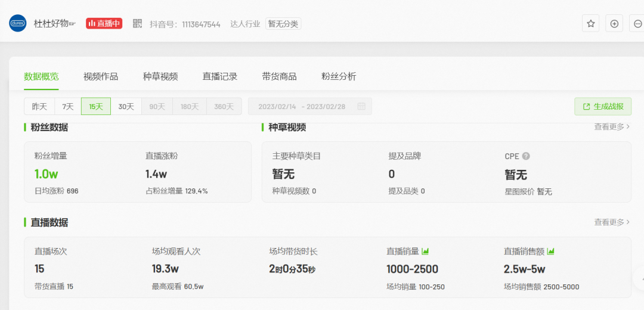Select the 昨天 time range
Screen dimensions: 644x310
(39, 107)
